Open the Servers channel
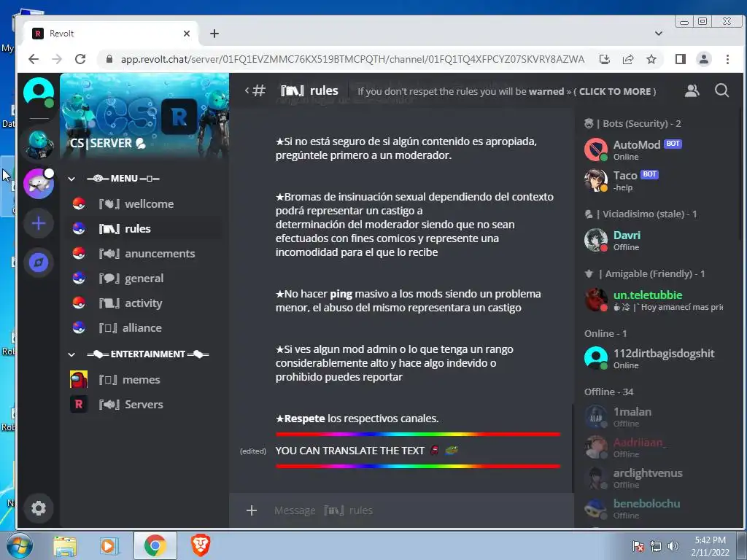 coord(144,404)
